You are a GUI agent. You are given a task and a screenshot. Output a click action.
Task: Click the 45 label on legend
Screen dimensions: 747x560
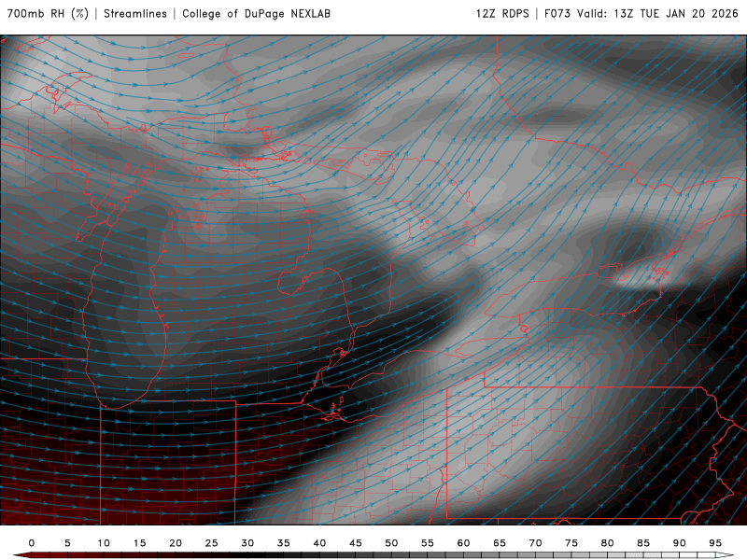[x=356, y=543]
